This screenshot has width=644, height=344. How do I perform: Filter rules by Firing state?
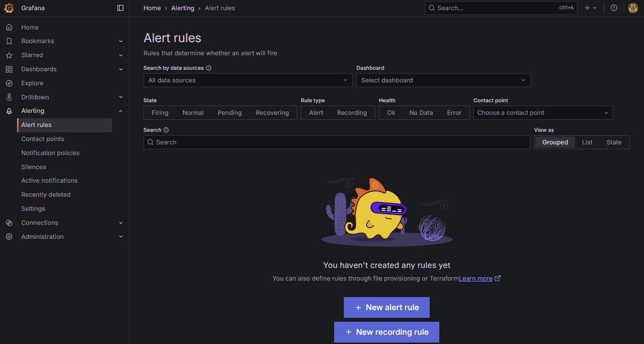[x=160, y=113]
